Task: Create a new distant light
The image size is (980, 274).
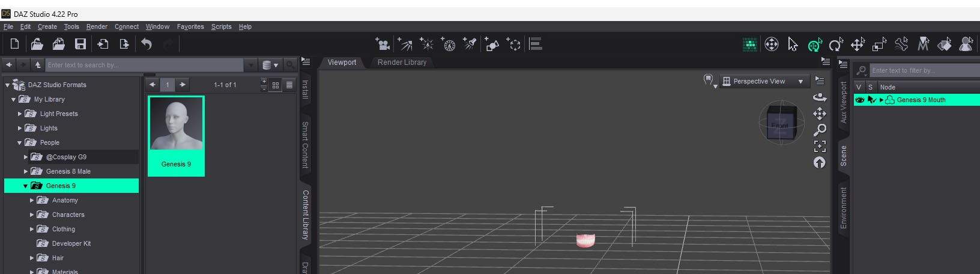Action: [405, 44]
